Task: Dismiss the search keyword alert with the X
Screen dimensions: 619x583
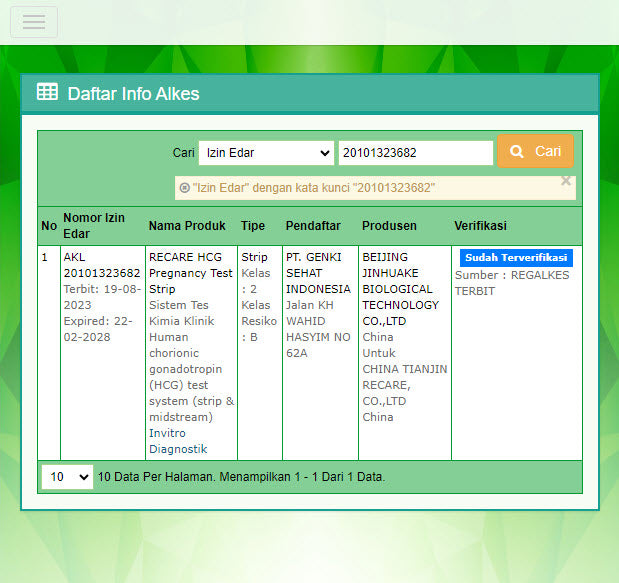Action: [x=565, y=181]
